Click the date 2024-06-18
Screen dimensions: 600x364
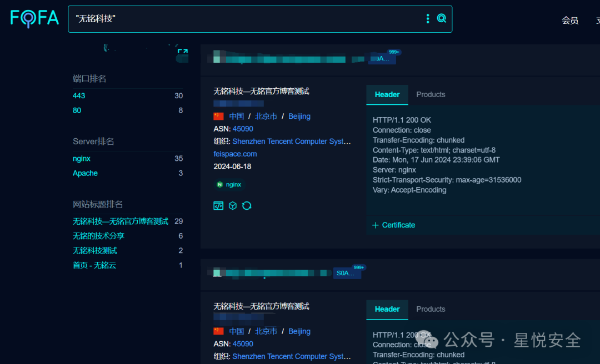pyautogui.click(x=232, y=166)
